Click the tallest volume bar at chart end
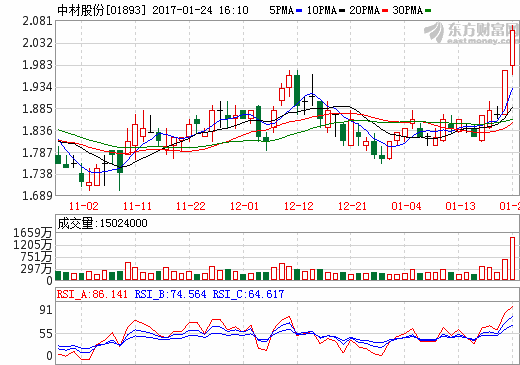This screenshot has width=520, height=365. coord(513,258)
